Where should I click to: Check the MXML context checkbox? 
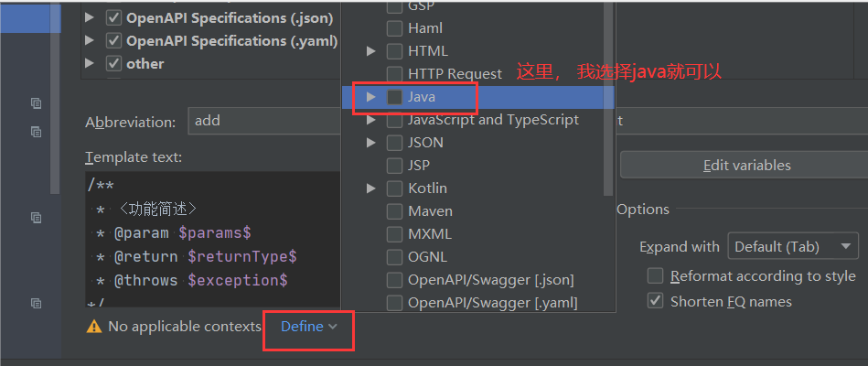click(394, 234)
